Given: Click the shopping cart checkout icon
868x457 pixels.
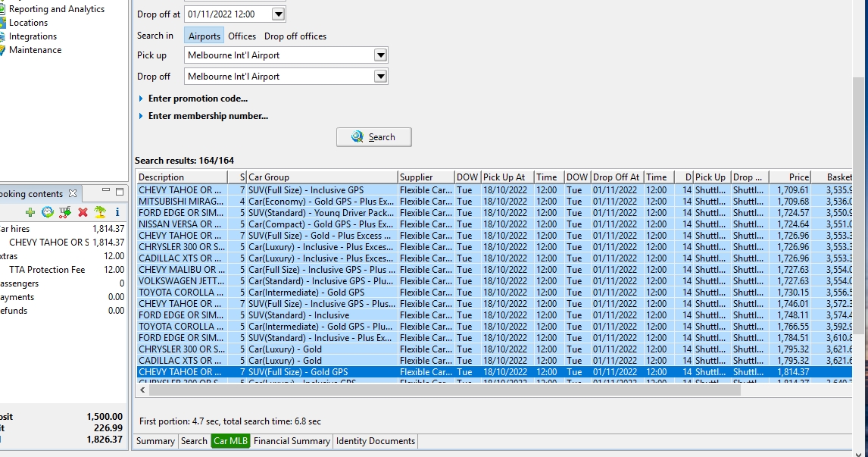Looking at the screenshot, I should point(65,212).
